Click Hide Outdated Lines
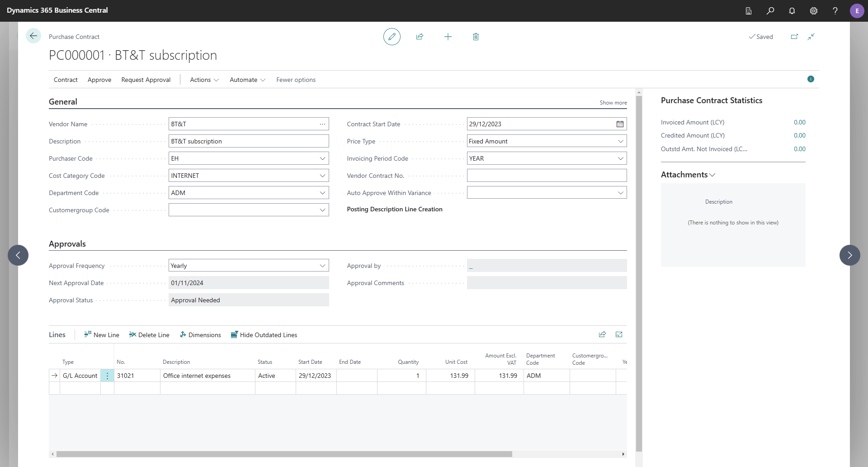868x467 pixels. pyautogui.click(x=264, y=335)
